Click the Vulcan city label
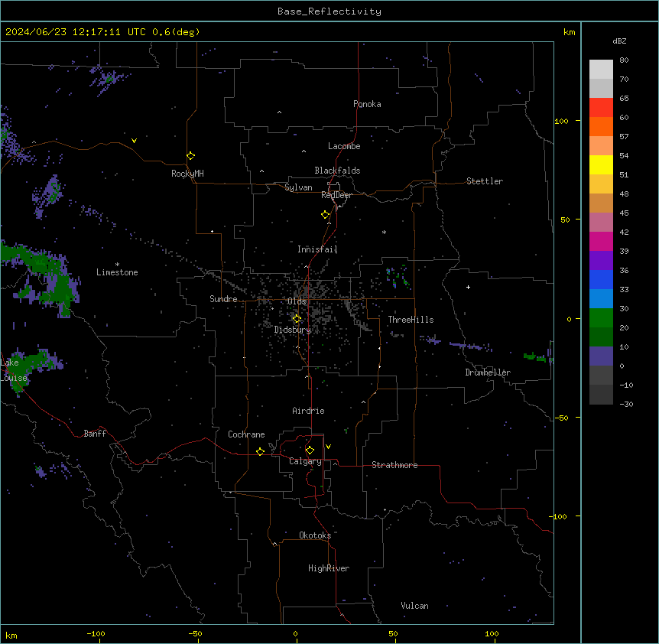The image size is (659, 644). tap(415, 606)
